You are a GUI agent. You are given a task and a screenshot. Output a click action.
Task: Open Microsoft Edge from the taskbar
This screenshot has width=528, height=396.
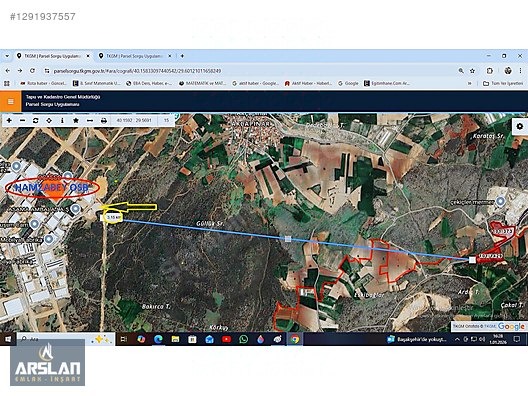click(158, 339)
